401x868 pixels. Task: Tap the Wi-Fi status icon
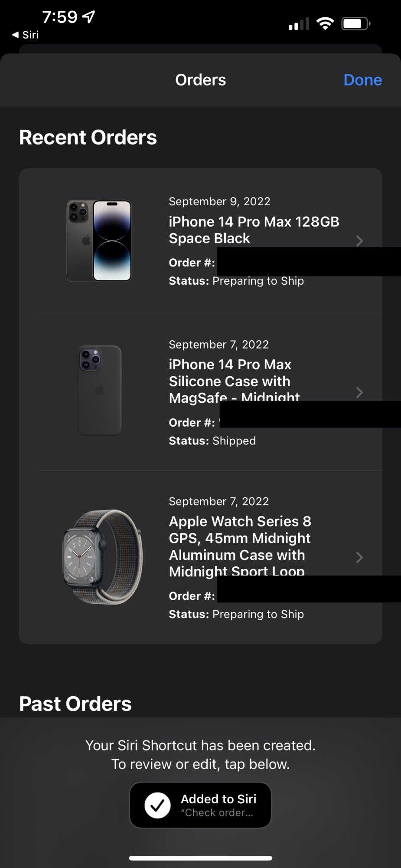point(325,23)
